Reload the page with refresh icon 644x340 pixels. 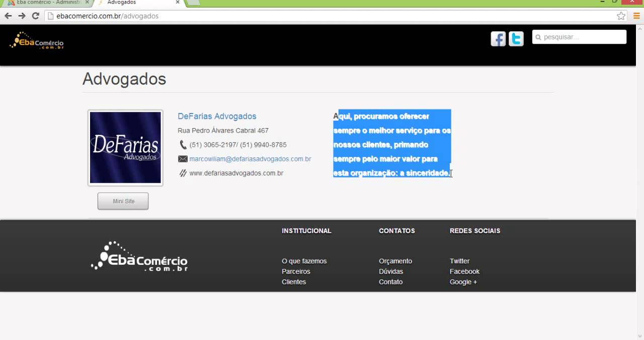[x=35, y=16]
